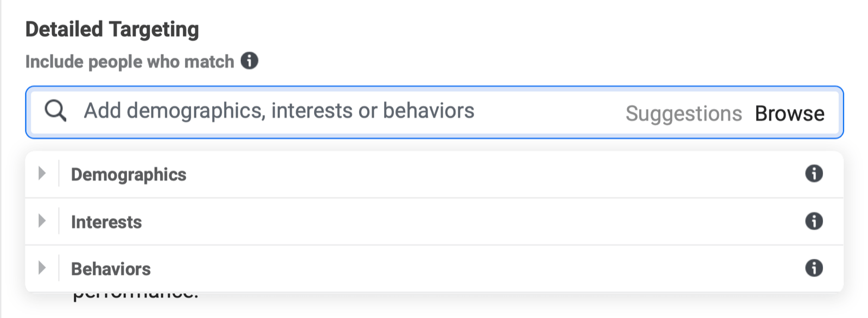Viewport: 868px width, 318px height.
Task: Expand the Demographics category arrow
Action: tap(42, 174)
